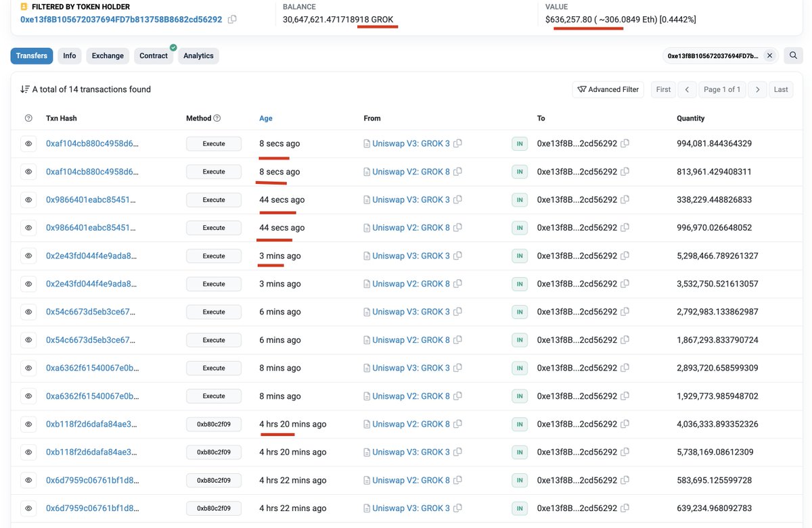The image size is (812, 528).
Task: Copy To address in 639,234.968092783 row
Action: coord(625,508)
